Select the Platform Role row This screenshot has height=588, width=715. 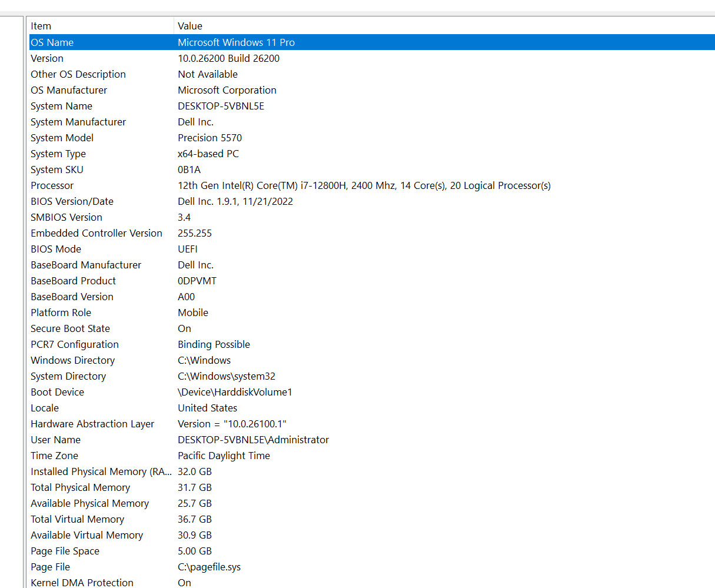coord(372,313)
